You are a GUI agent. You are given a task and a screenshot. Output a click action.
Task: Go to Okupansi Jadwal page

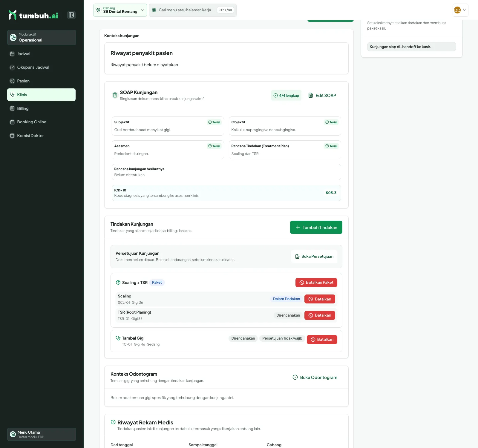coord(41,67)
